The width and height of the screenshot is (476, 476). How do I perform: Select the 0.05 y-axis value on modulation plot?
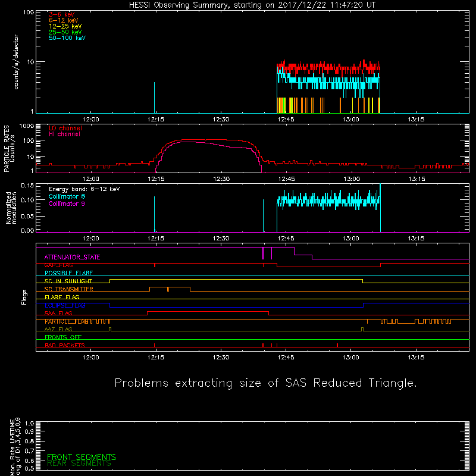[x=27, y=216]
